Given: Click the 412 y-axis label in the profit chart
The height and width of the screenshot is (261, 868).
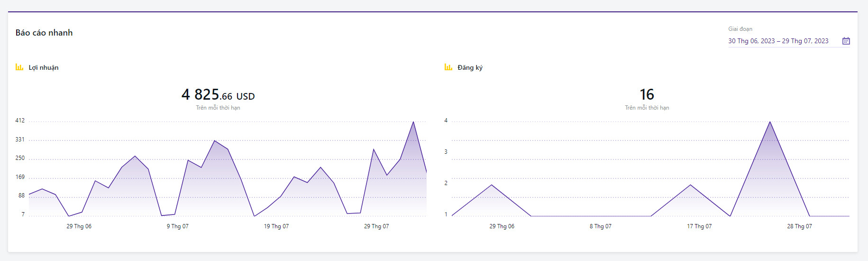Looking at the screenshot, I should (20, 121).
